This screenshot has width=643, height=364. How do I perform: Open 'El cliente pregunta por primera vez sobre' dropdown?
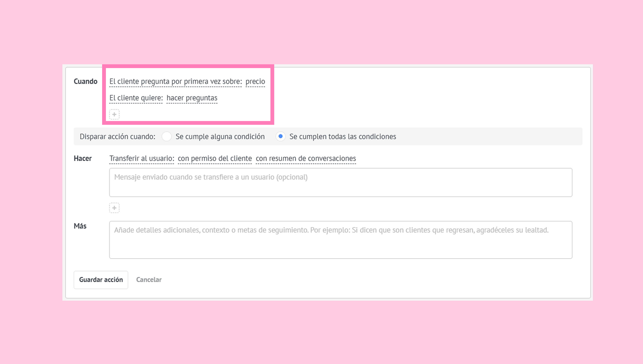(x=175, y=82)
